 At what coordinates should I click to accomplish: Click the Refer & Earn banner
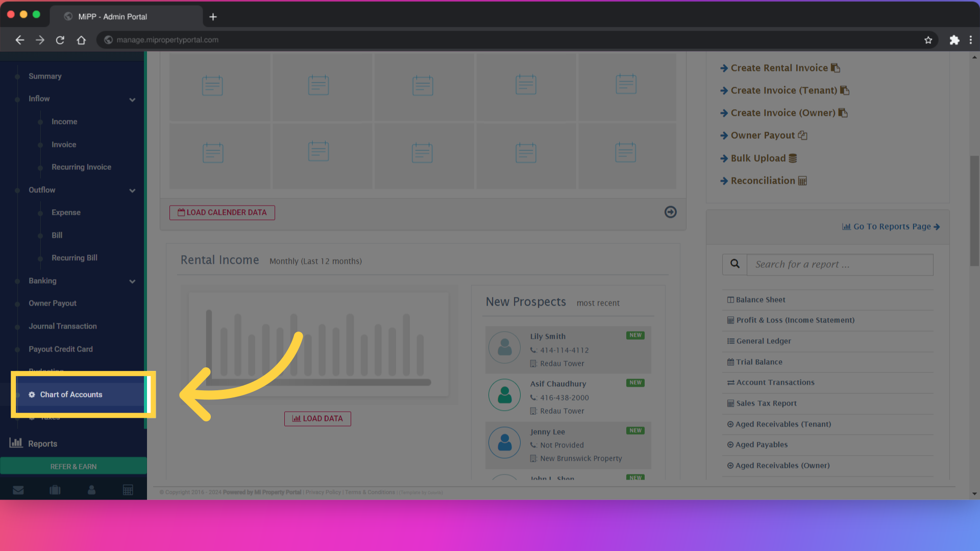coord(73,466)
